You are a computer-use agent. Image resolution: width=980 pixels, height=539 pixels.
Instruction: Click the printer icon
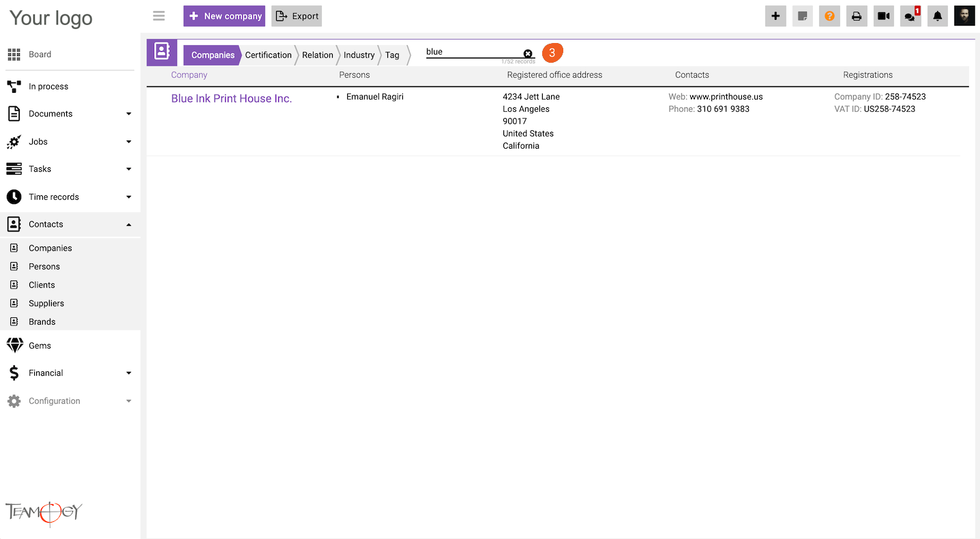(857, 16)
